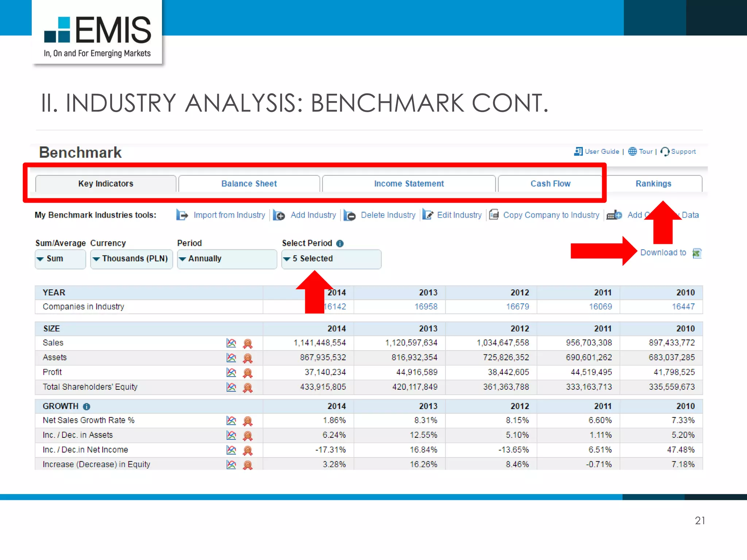747x560 pixels.
Task: Open the ranking badge icon for Assets
Action: (x=248, y=358)
